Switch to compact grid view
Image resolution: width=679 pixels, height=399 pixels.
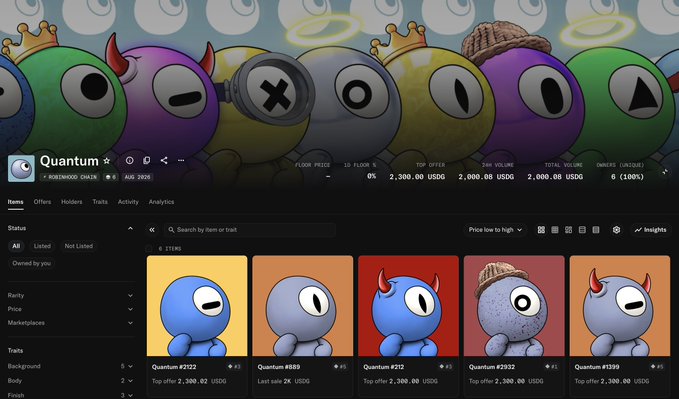point(555,230)
